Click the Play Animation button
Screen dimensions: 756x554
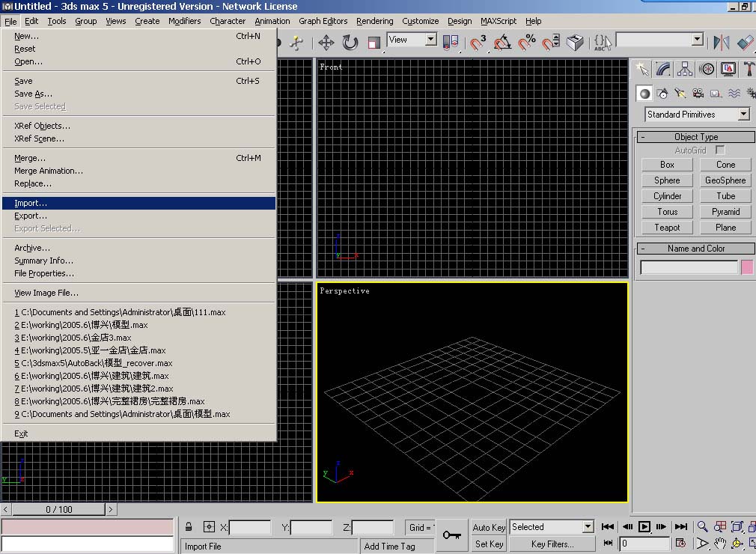[644, 526]
